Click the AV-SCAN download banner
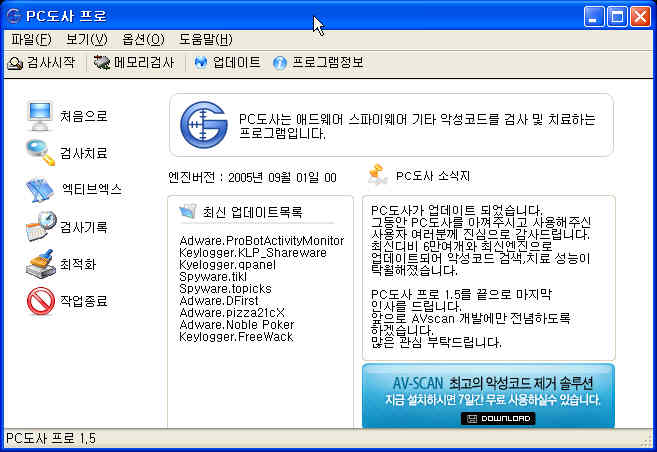Image resolution: width=657 pixels, height=452 pixels. (488, 396)
